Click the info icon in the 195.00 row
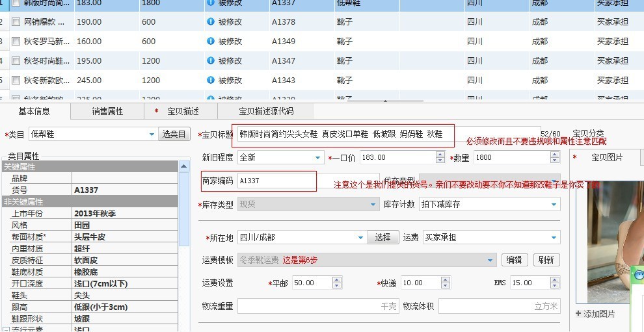This screenshot has width=644, height=332. coord(210,61)
